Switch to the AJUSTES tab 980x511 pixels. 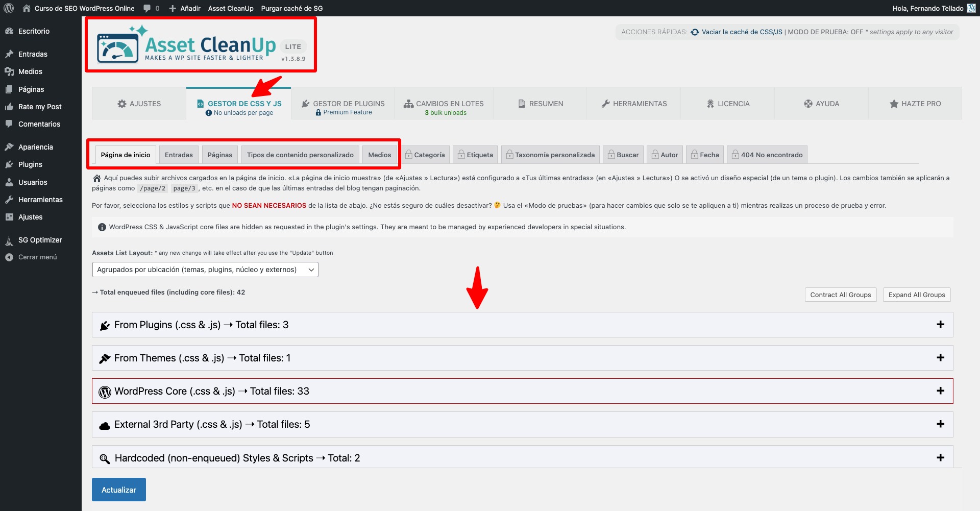(139, 104)
